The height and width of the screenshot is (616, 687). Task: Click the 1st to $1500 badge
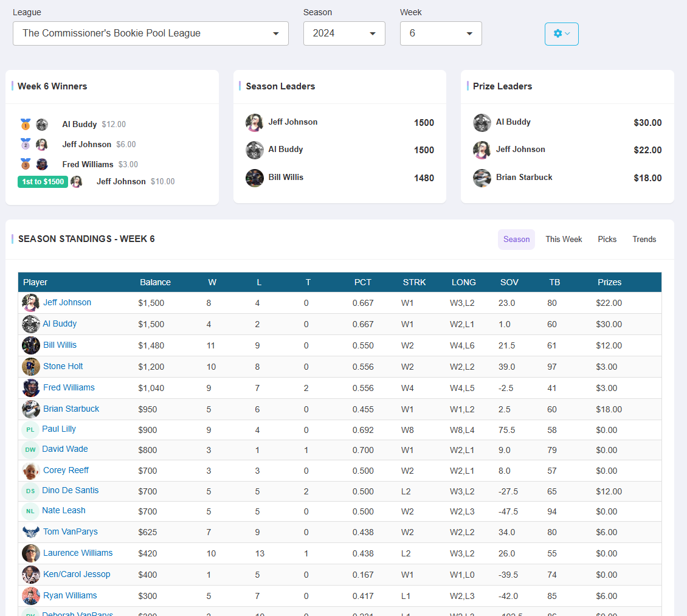click(x=43, y=182)
